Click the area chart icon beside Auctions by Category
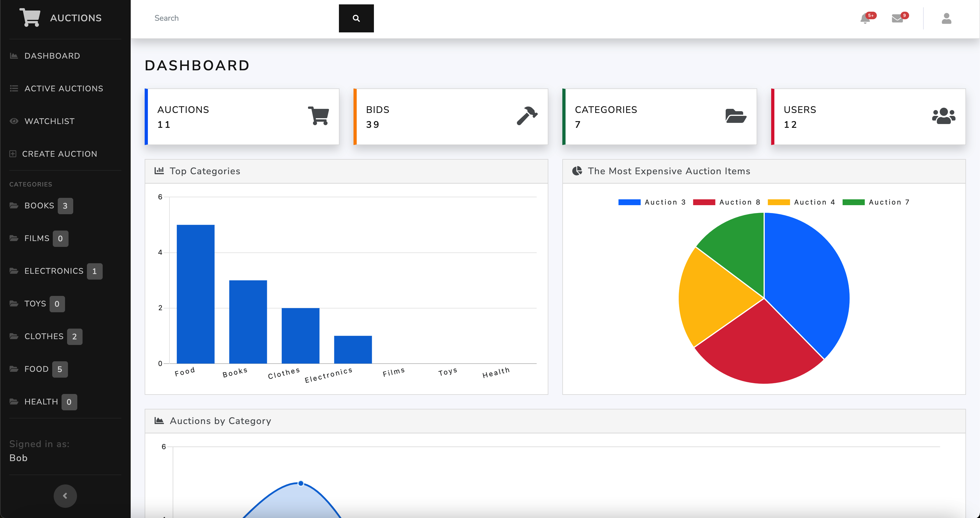Image resolution: width=980 pixels, height=518 pixels. [159, 421]
